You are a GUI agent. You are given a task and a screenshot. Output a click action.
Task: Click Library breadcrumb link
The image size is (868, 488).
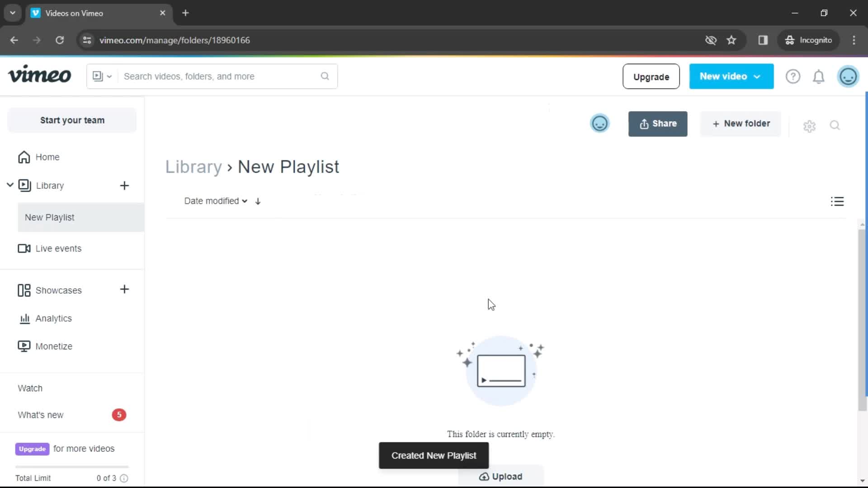pyautogui.click(x=193, y=167)
